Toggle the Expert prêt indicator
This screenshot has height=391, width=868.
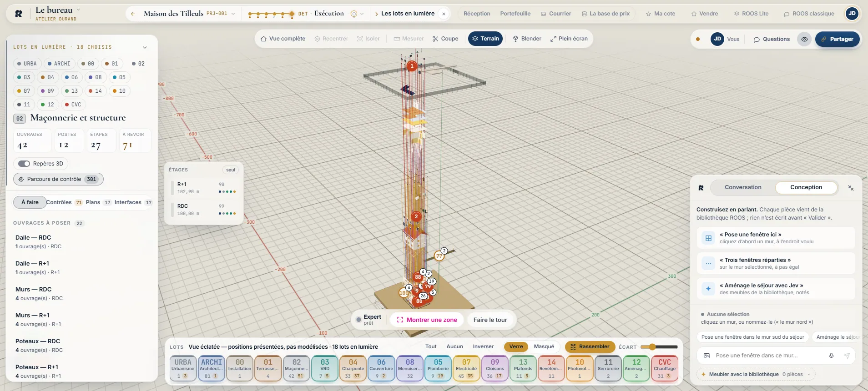click(x=369, y=320)
